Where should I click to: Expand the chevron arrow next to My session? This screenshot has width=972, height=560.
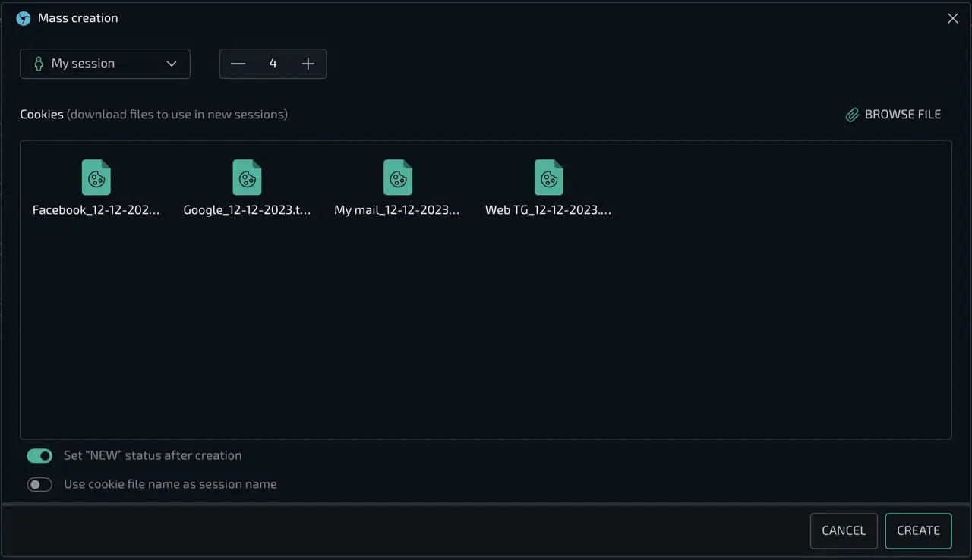pyautogui.click(x=172, y=64)
